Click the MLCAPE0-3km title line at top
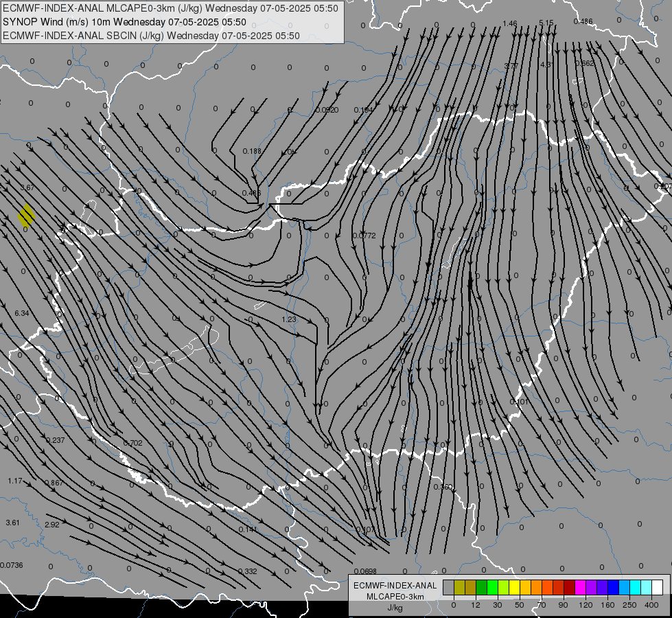 pos(170,8)
